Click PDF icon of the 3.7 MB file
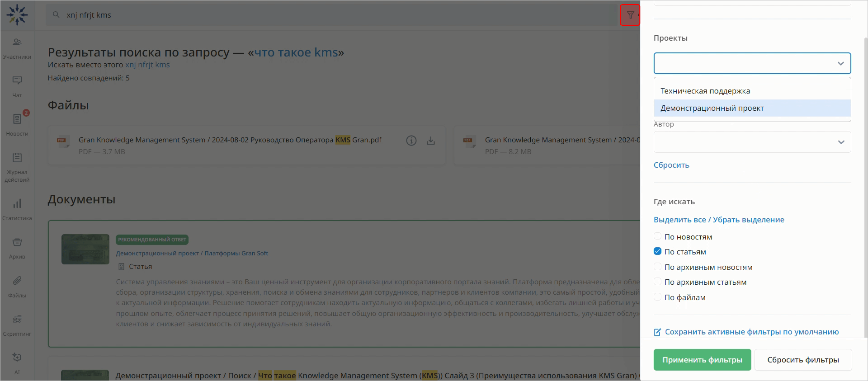Image resolution: width=868 pixels, height=381 pixels. [x=63, y=141]
